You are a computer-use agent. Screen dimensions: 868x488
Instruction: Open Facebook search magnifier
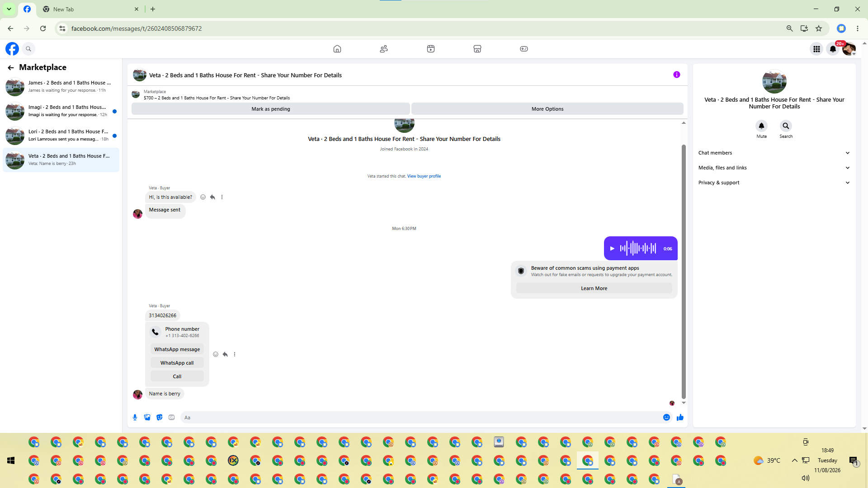pyautogui.click(x=28, y=49)
